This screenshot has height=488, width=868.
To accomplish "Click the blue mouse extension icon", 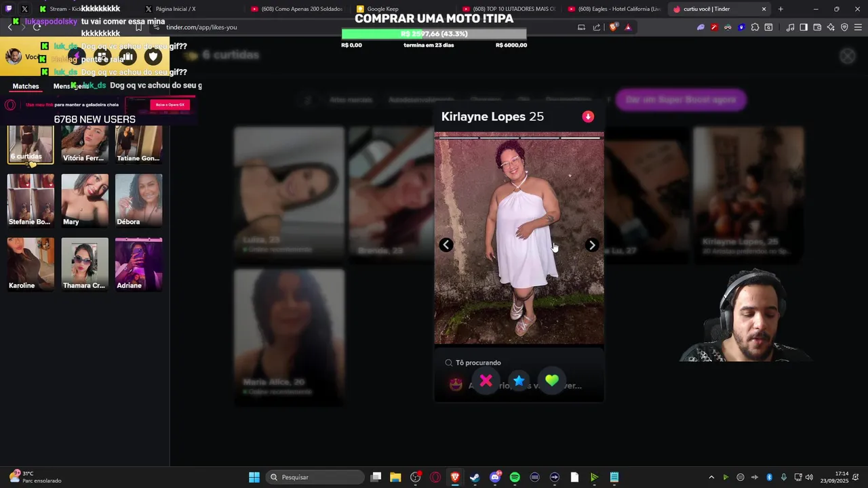I will tap(741, 27).
